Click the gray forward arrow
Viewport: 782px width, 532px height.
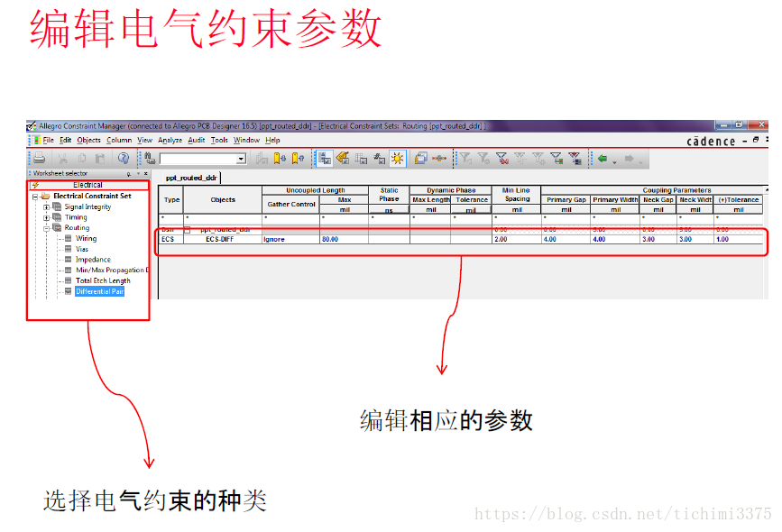click(630, 159)
